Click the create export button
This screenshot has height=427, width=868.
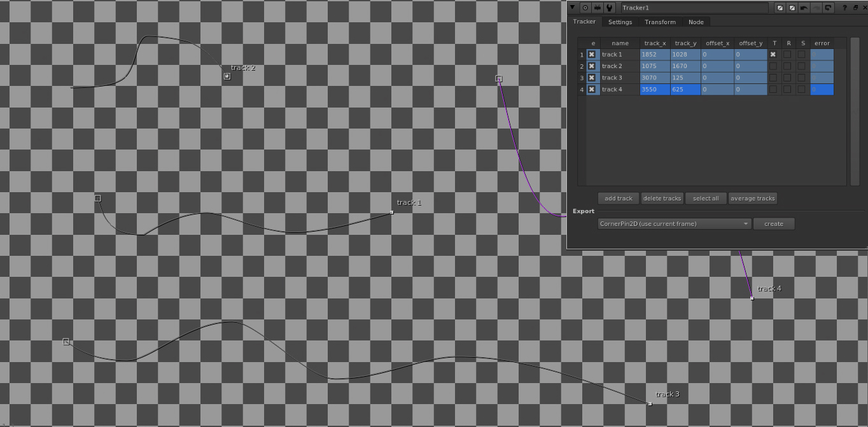tap(774, 224)
